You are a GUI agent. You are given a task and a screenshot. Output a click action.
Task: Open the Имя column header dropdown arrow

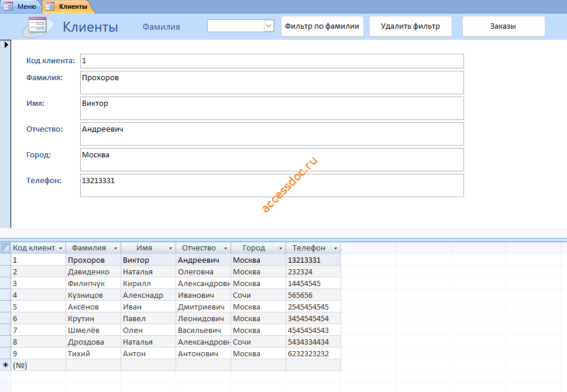[170, 248]
